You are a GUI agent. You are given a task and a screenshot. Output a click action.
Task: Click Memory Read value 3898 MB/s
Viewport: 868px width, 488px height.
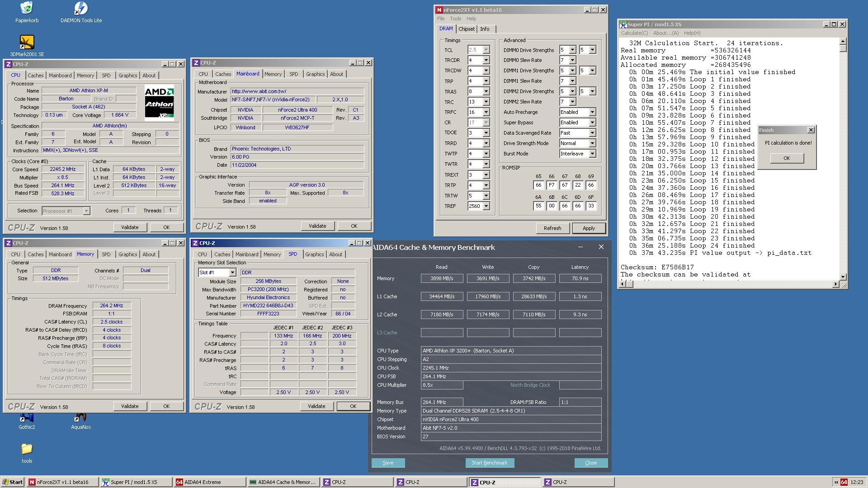(442, 278)
